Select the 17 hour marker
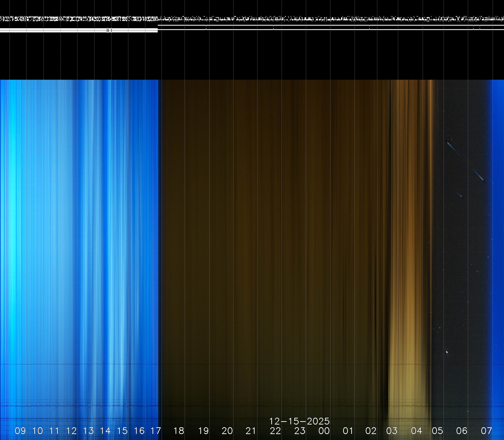The image size is (504, 440). [156, 431]
